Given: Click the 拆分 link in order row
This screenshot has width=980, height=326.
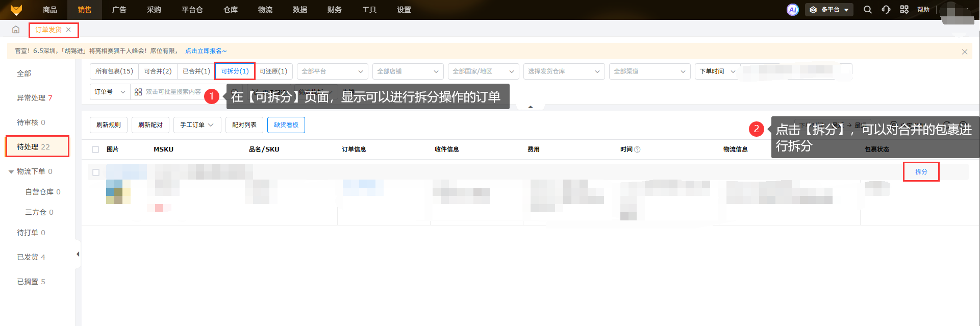Looking at the screenshot, I should pos(921,172).
